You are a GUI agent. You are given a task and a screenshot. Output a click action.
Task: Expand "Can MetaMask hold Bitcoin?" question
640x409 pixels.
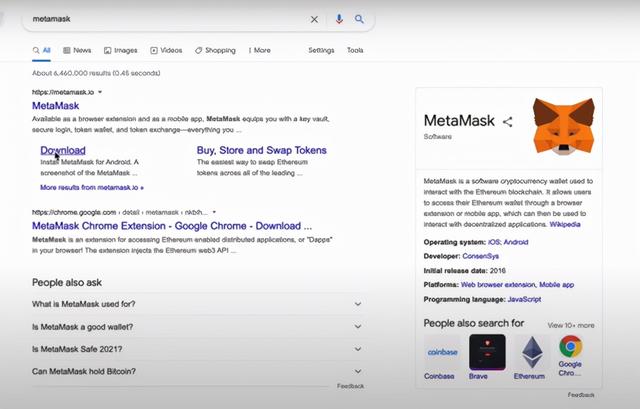358,372
